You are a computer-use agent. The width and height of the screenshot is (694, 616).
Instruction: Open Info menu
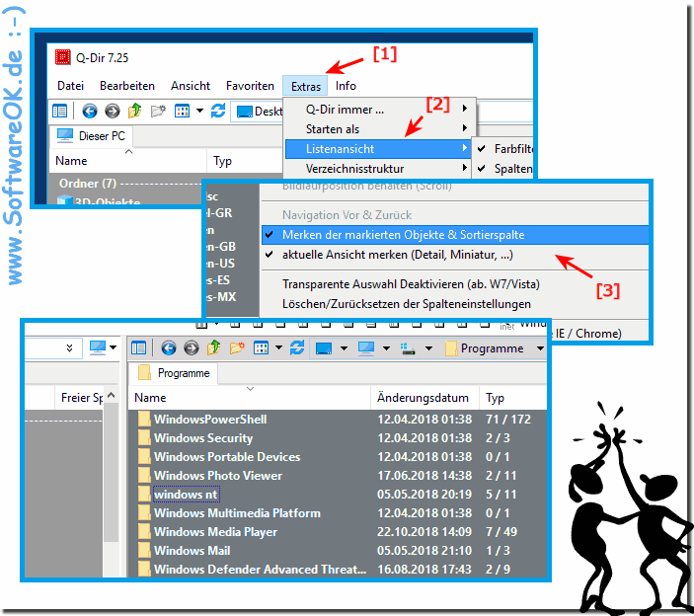point(346,86)
